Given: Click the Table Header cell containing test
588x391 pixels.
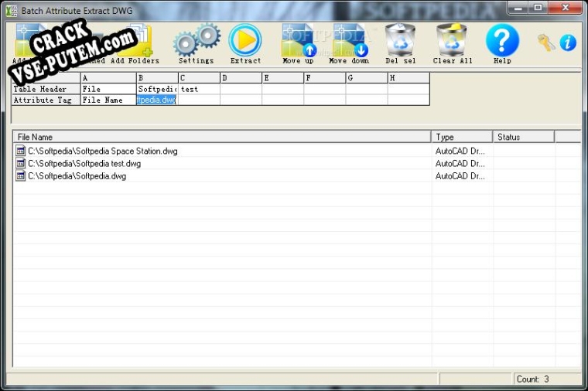Looking at the screenshot, I should click(x=199, y=89).
